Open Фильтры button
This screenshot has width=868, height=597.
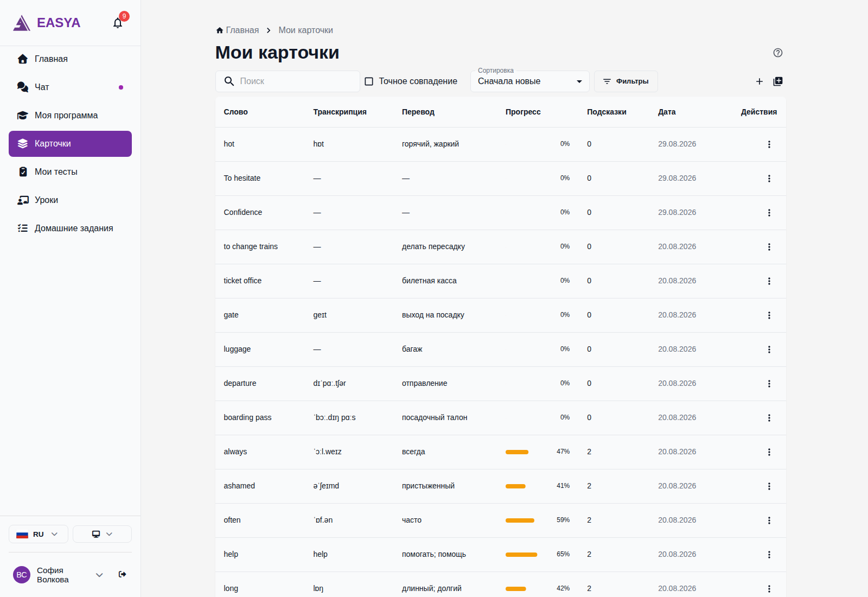pos(626,81)
